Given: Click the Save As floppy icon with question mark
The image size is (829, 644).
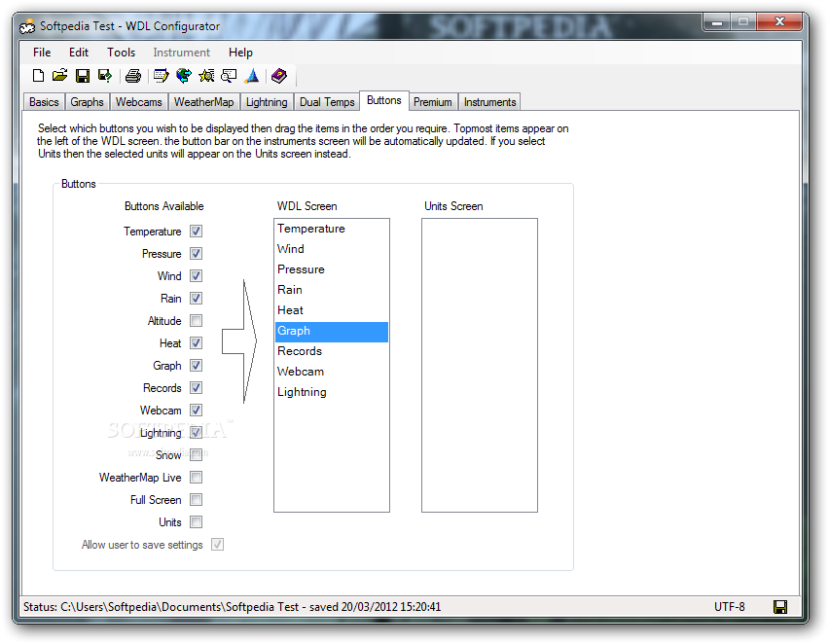Looking at the screenshot, I should pos(105,76).
